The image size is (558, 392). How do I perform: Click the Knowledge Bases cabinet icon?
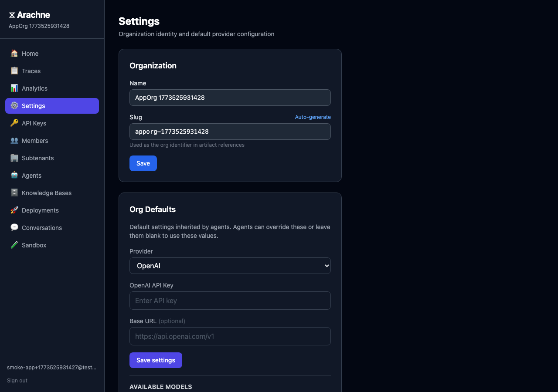click(14, 193)
